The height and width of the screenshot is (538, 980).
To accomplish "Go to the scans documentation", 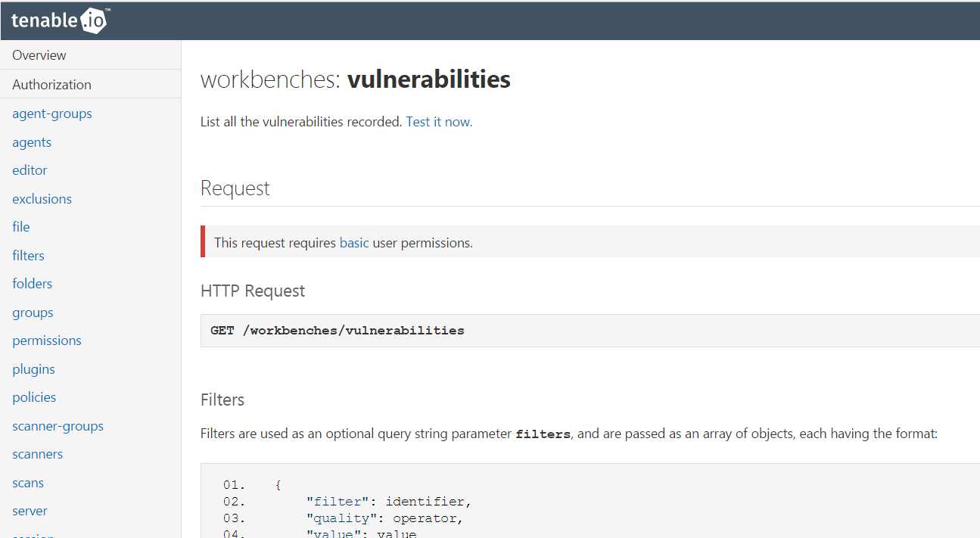I will click(x=28, y=482).
